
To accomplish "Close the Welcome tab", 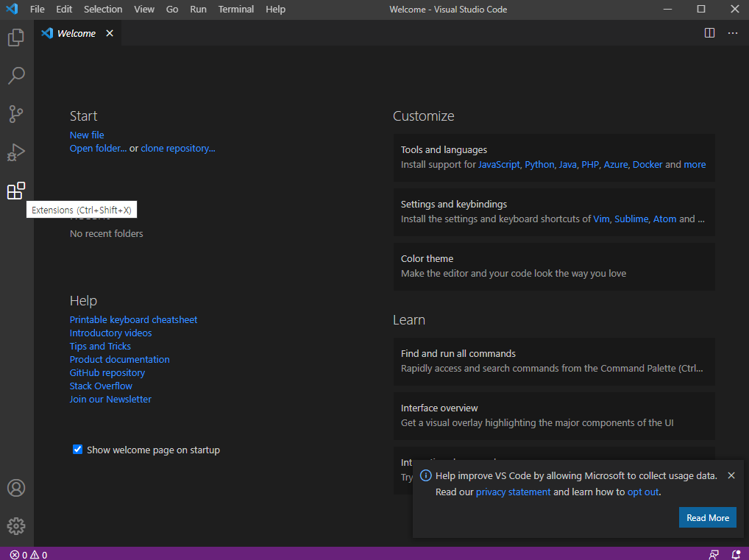I will point(110,33).
